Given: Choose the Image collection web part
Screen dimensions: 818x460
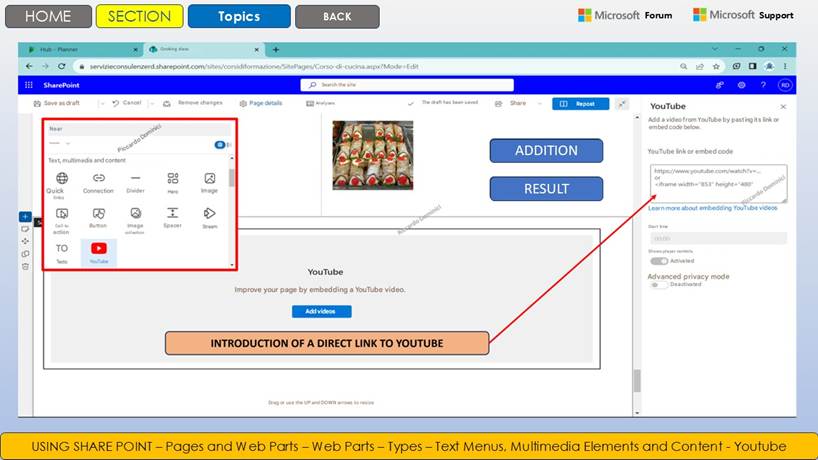Looking at the screenshot, I should (136, 213).
